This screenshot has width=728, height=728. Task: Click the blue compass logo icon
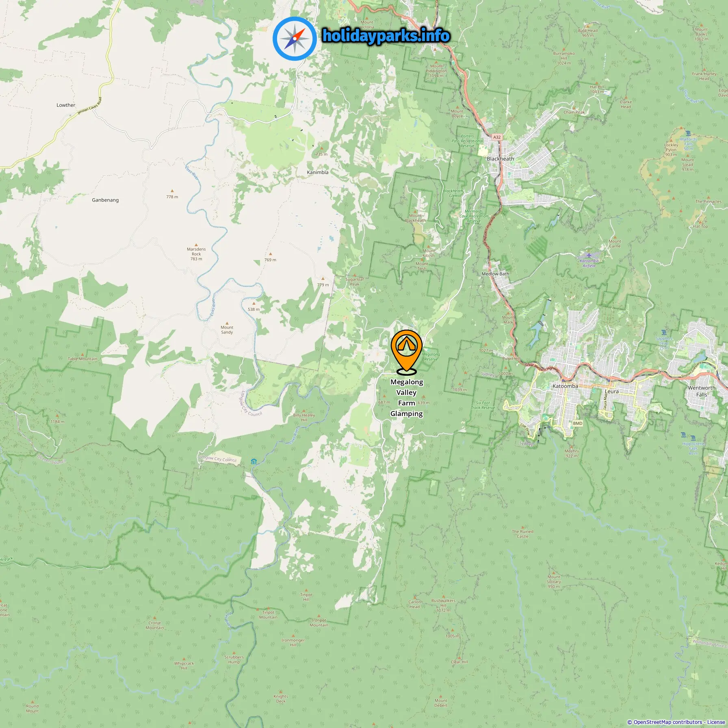[295, 39]
